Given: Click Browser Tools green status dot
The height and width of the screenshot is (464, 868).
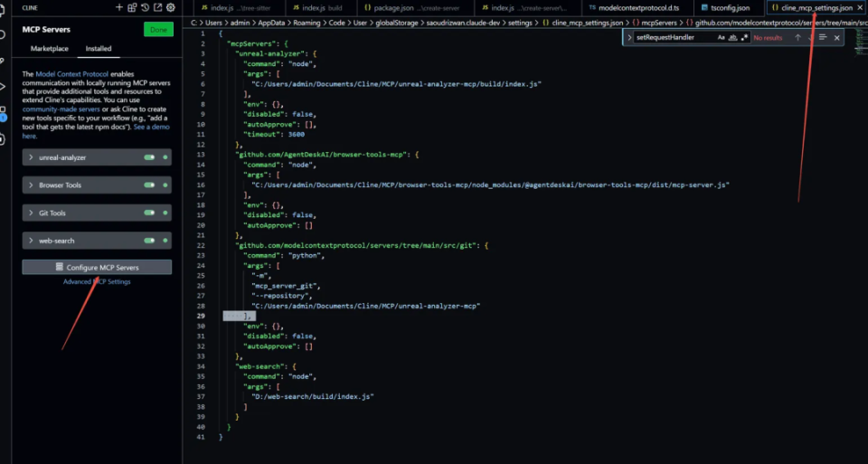Looking at the screenshot, I should (x=165, y=185).
